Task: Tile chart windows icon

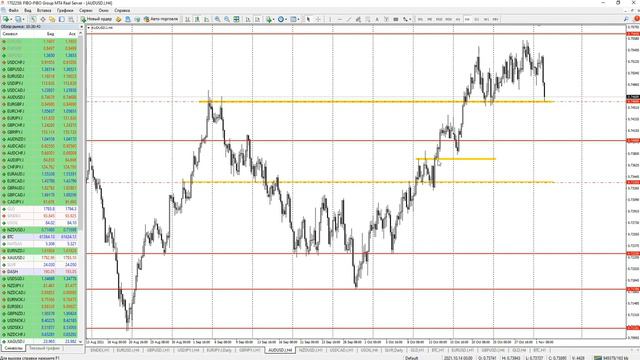Action: [236, 19]
